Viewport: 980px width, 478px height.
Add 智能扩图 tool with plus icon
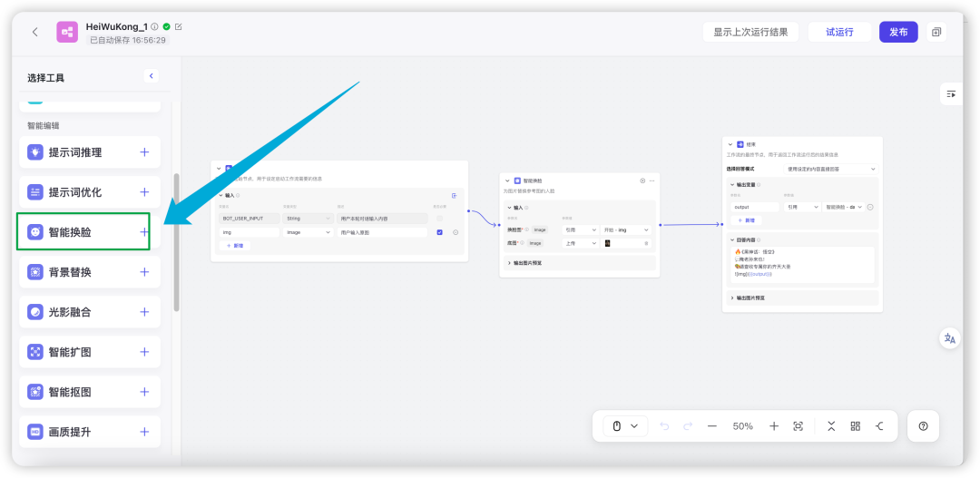click(x=144, y=352)
